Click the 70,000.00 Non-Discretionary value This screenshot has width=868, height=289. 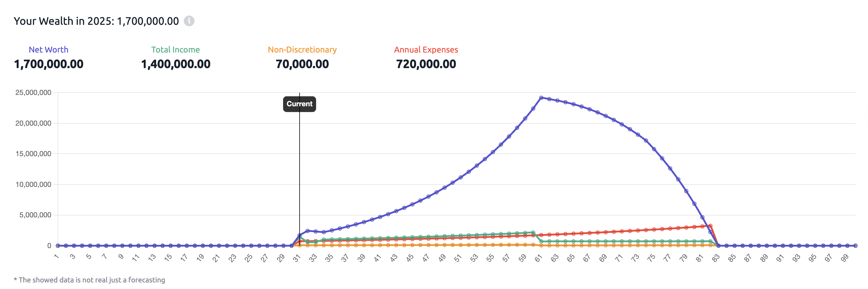(302, 64)
